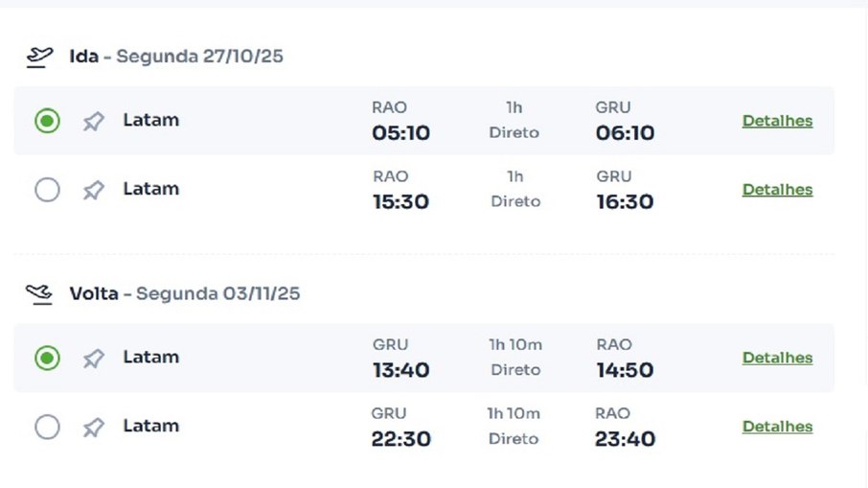The image size is (868, 488).
Task: Click the Volta landing plane icon
Action: [39, 294]
